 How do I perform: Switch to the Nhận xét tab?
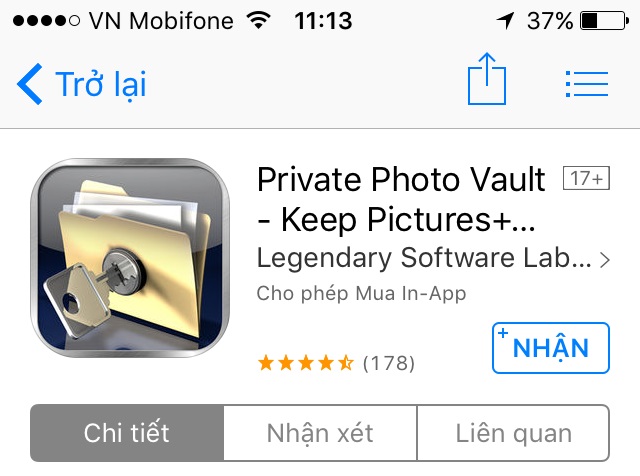click(x=320, y=433)
